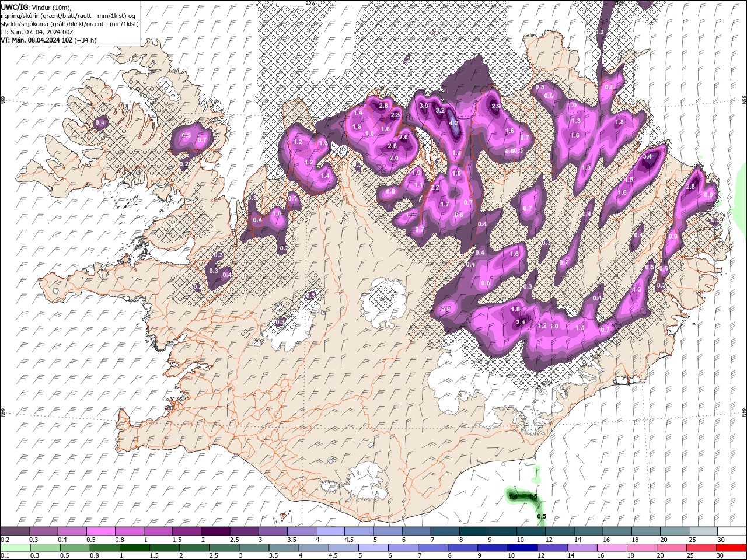747x560 pixels.
Task: Click the 4.5 label under the snow legend
Action: click(x=349, y=540)
